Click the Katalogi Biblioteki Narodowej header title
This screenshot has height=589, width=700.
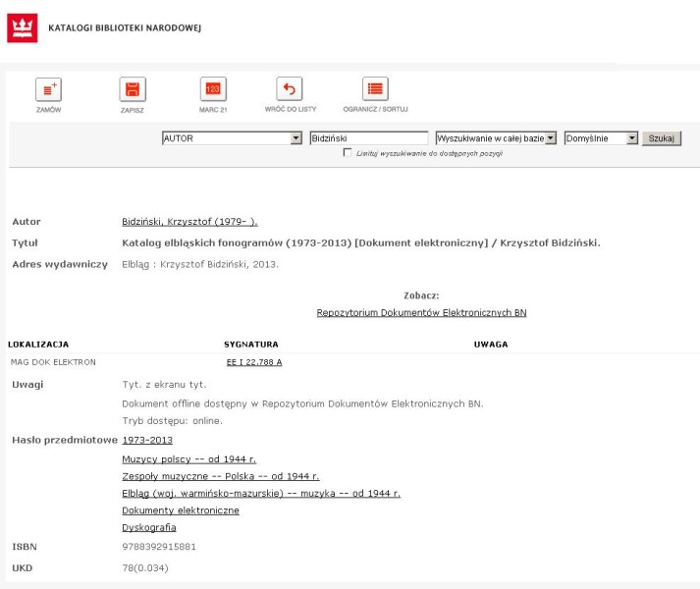click(125, 27)
